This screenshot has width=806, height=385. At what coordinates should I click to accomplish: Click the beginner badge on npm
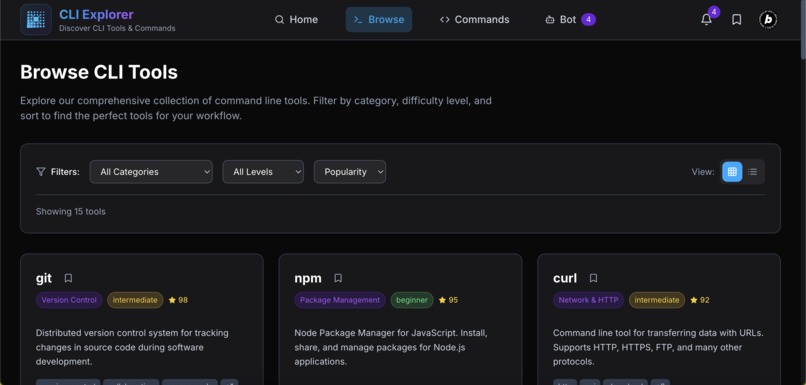coord(412,300)
